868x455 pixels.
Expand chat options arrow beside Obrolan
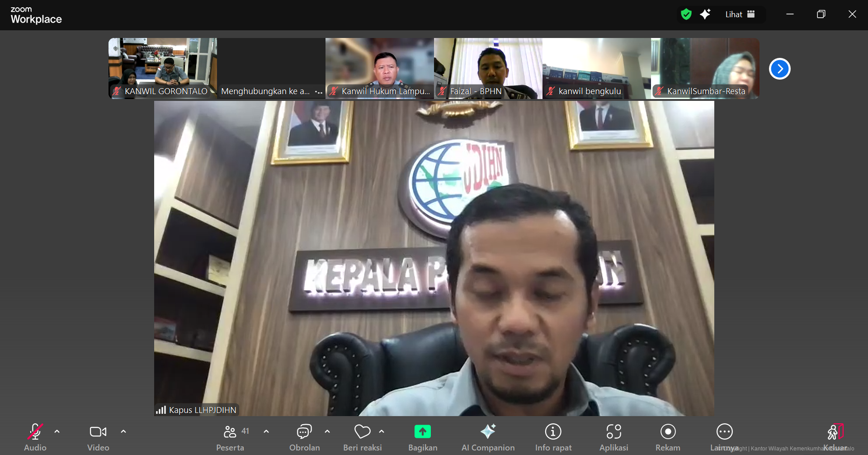(327, 431)
